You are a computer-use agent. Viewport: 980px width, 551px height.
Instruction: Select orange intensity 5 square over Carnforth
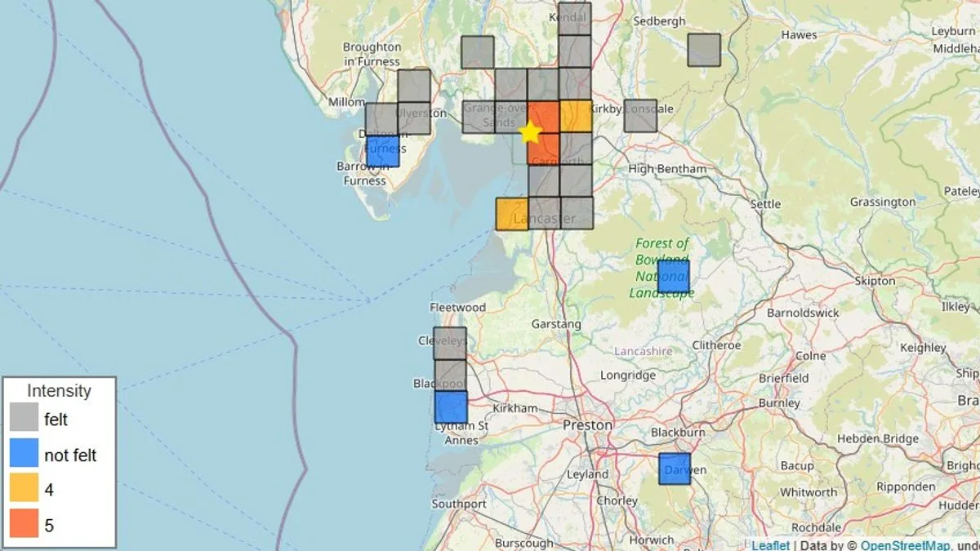pyautogui.click(x=543, y=149)
